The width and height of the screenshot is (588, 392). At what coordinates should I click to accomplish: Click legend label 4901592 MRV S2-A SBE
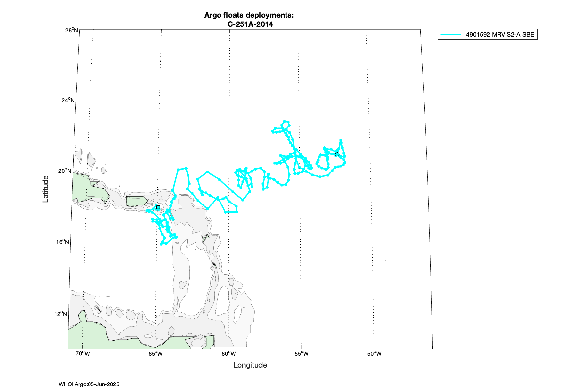tap(500, 34)
